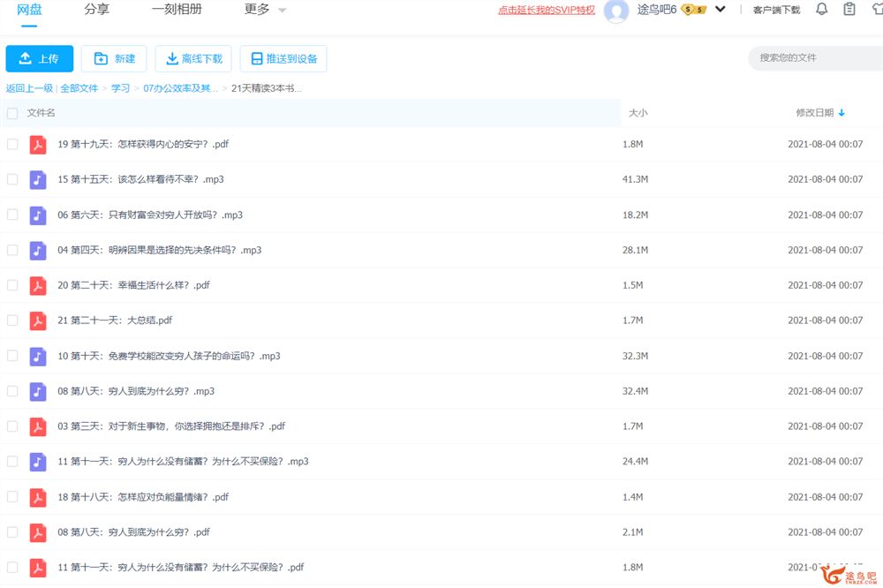Click PDF icon of 大总结.pdf file
This screenshot has height=588, width=883.
pyautogui.click(x=38, y=320)
